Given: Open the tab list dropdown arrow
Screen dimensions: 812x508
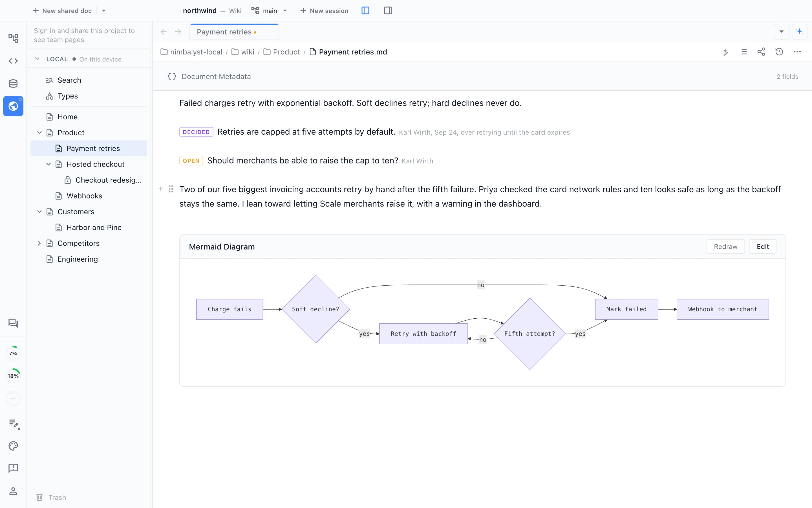Looking at the screenshot, I should [782, 32].
